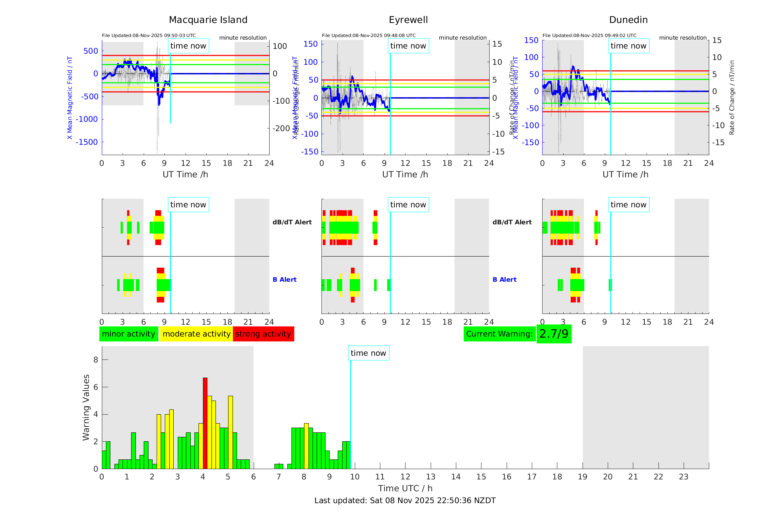Image resolution: width=784 pixels, height=532 pixels.
Task: Click the 'Last updated' timestamp text at bottom
Action: (x=405, y=501)
